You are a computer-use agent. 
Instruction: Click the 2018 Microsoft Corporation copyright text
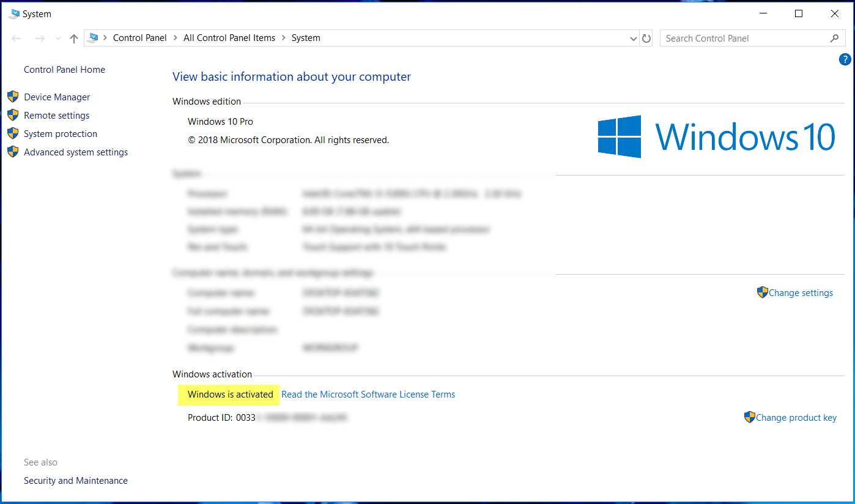coord(288,140)
